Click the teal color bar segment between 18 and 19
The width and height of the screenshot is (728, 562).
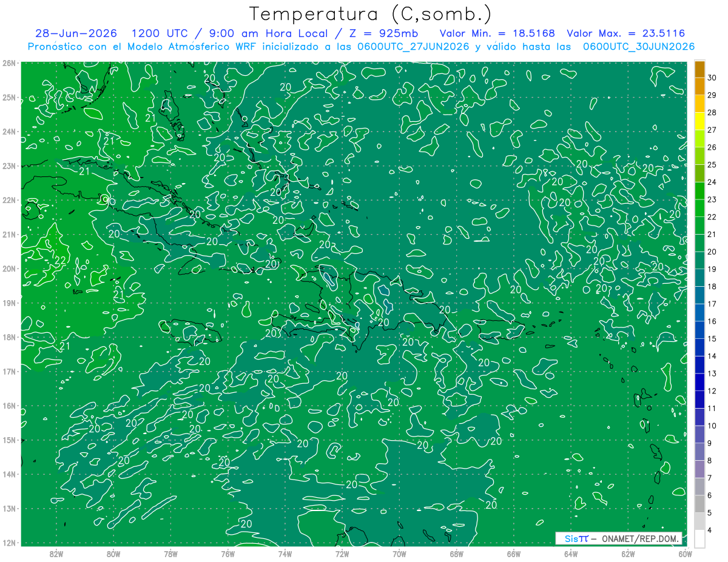click(x=699, y=277)
